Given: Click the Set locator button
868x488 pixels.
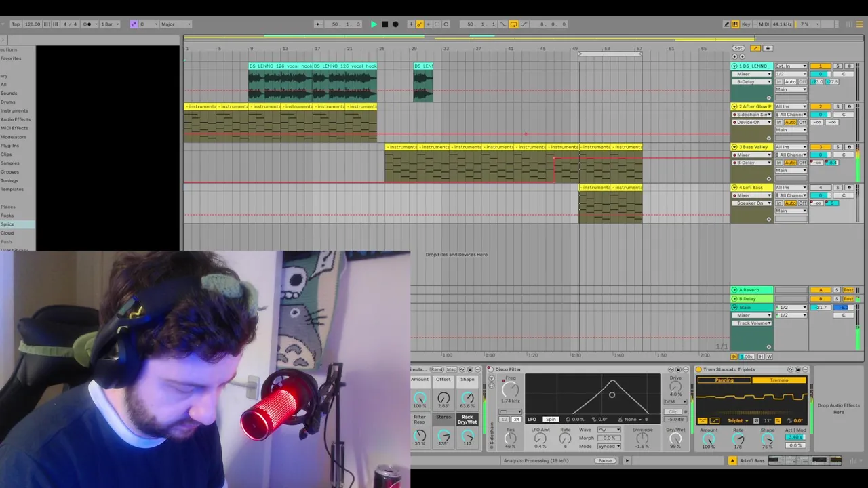Looking at the screenshot, I should click(738, 48).
